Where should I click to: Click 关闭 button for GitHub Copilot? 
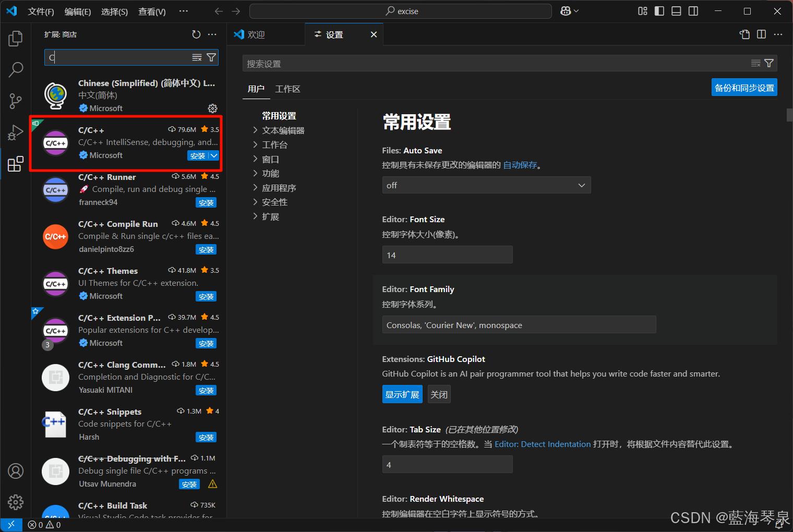[x=439, y=394]
